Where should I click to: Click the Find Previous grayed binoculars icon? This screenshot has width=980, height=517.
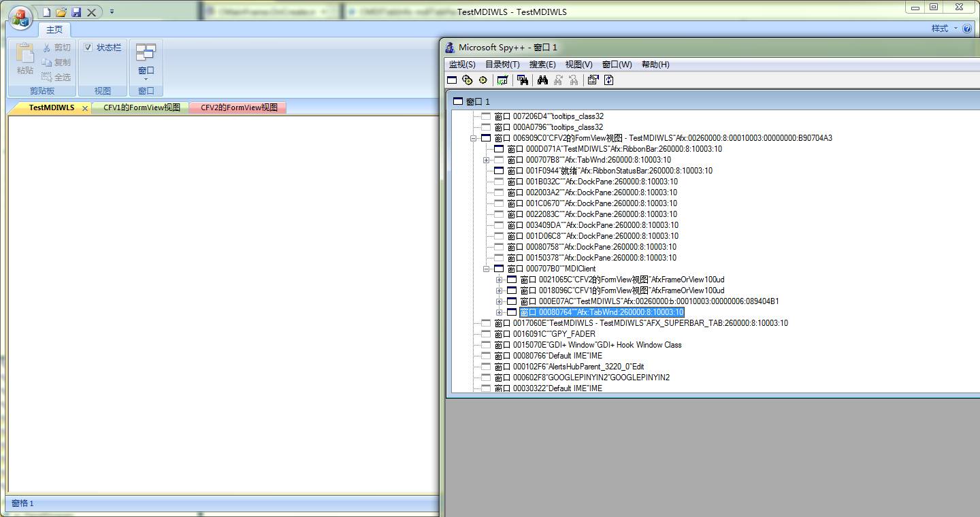574,80
